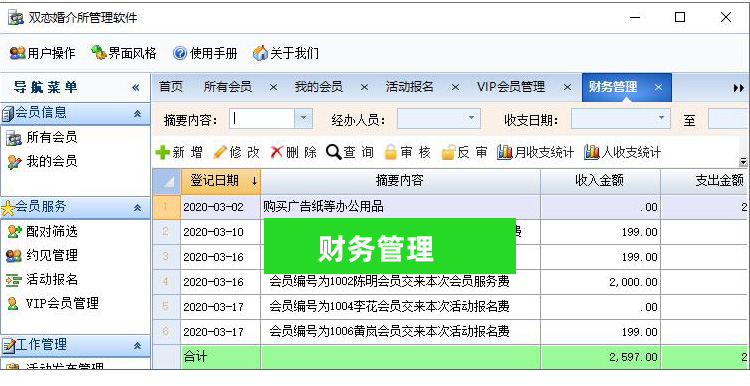Open the 经办人员 dropdown
The image size is (750, 386).
tap(471, 119)
